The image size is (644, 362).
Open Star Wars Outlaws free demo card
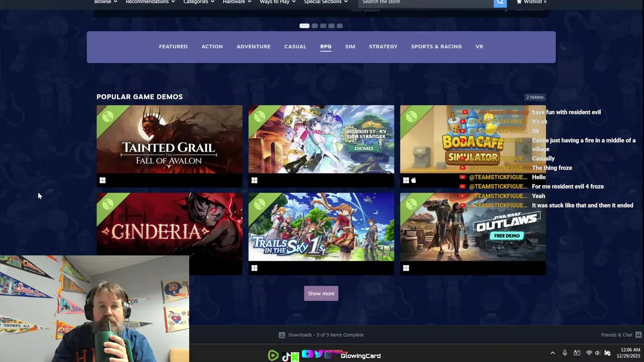coord(473,234)
